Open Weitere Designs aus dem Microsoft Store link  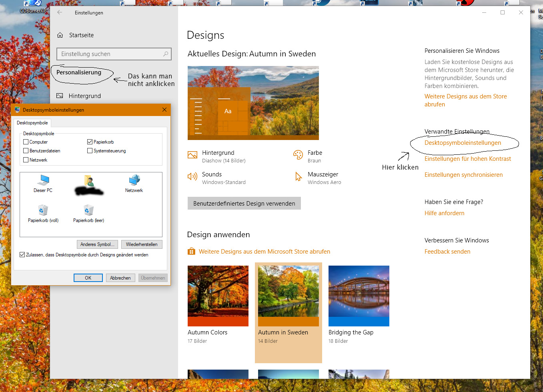264,252
